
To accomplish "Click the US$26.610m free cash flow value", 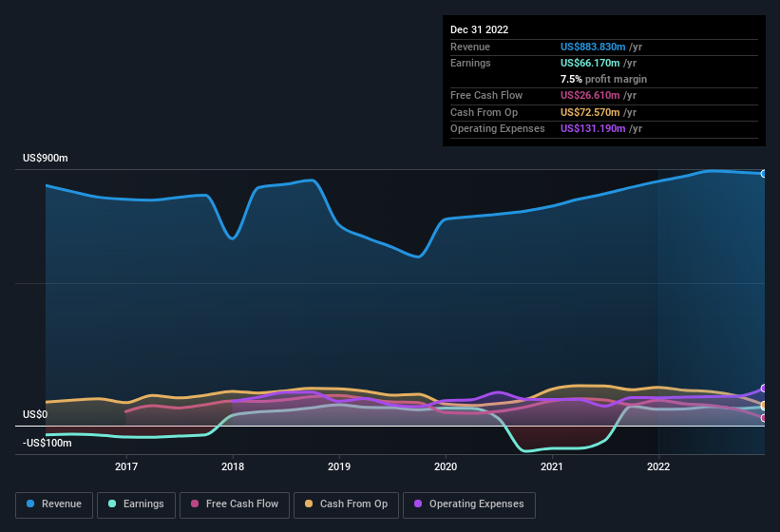I will click(x=590, y=95).
